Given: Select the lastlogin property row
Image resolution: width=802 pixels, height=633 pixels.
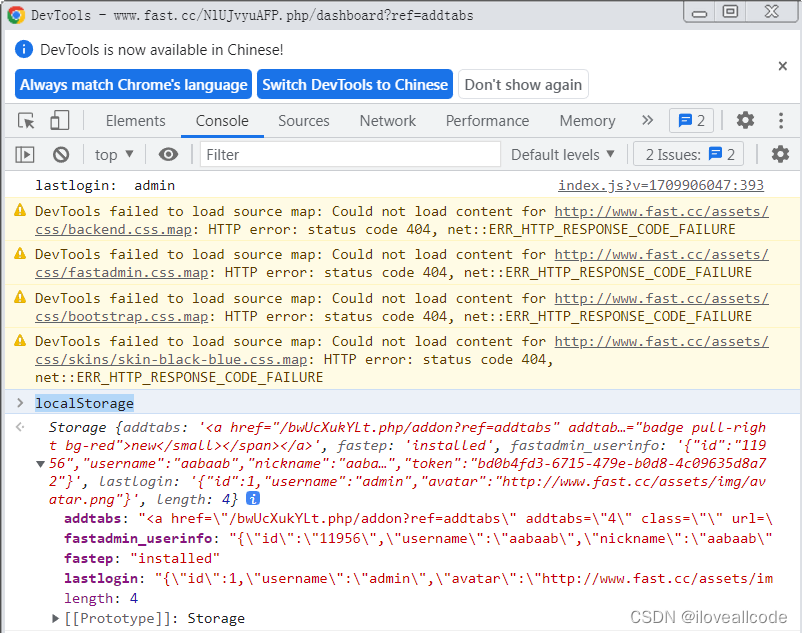Looking at the screenshot, I should coord(418,578).
